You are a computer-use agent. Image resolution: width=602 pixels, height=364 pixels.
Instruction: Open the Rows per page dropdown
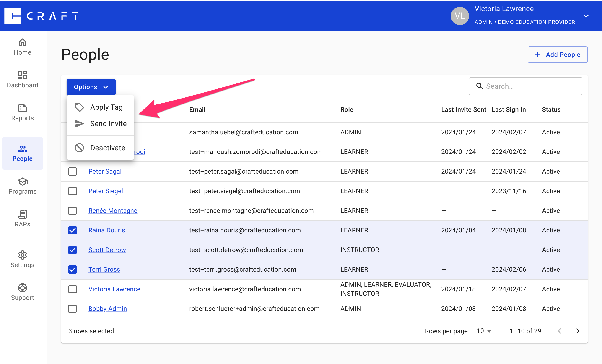tap(483, 331)
